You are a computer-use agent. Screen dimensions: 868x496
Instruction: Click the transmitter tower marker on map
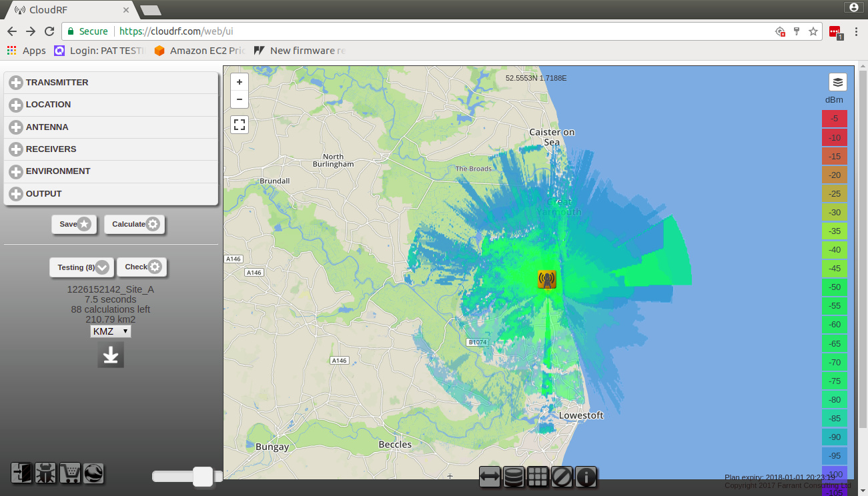pos(546,279)
